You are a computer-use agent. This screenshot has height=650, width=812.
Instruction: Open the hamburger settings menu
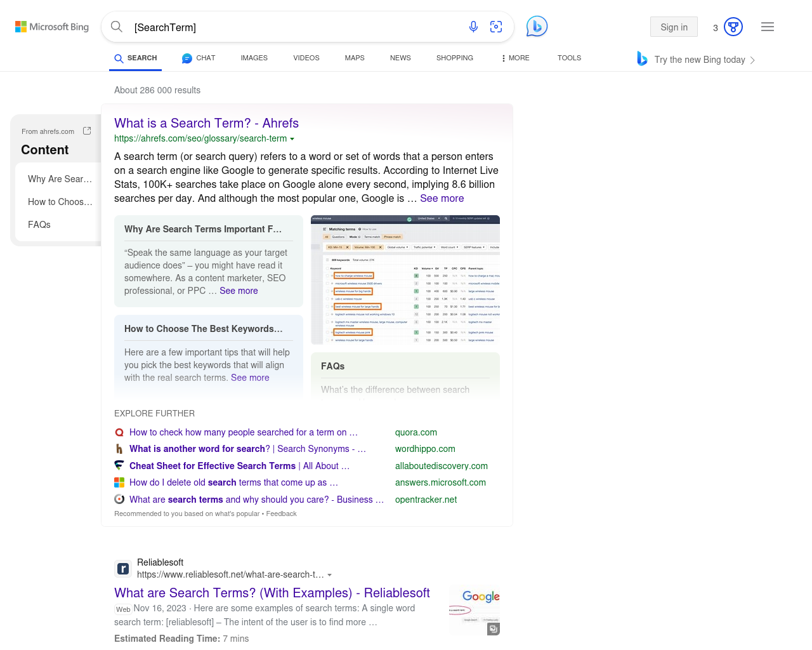click(x=768, y=27)
